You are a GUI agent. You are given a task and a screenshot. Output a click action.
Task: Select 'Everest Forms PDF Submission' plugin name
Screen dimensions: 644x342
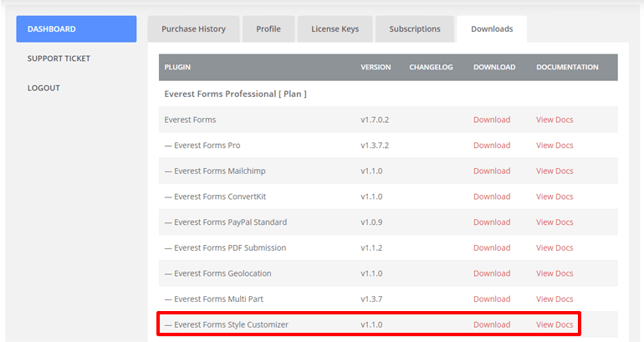(230, 248)
